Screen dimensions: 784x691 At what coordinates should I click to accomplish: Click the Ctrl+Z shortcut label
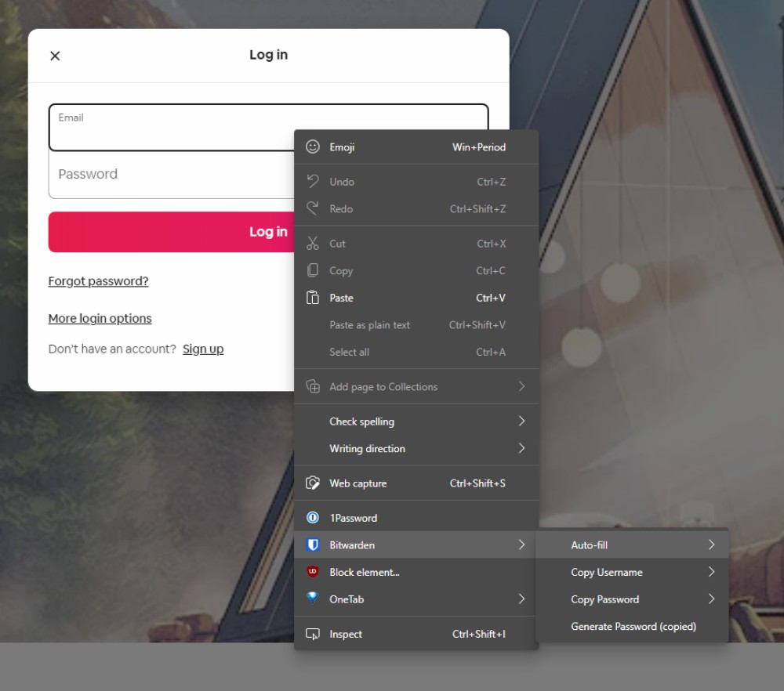pos(491,182)
